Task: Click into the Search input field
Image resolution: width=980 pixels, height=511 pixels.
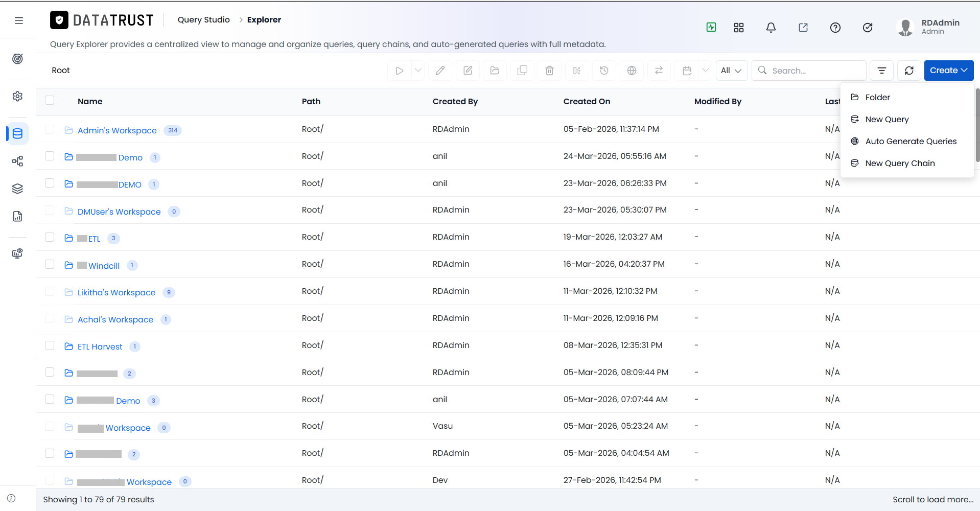Action: 809,71
